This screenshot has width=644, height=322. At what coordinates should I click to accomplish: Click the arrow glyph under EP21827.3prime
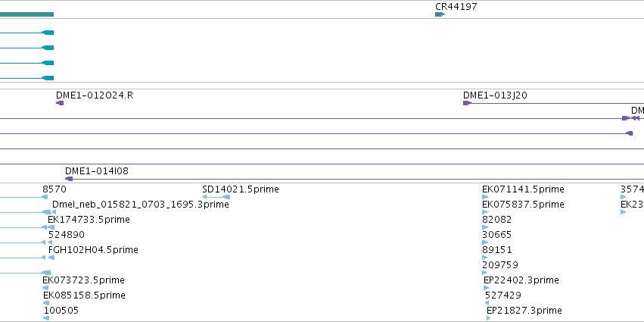[x=488, y=318]
